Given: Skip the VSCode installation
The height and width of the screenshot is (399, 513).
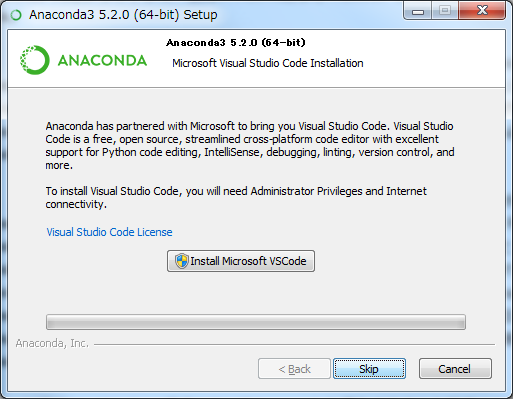Looking at the screenshot, I should point(369,369).
